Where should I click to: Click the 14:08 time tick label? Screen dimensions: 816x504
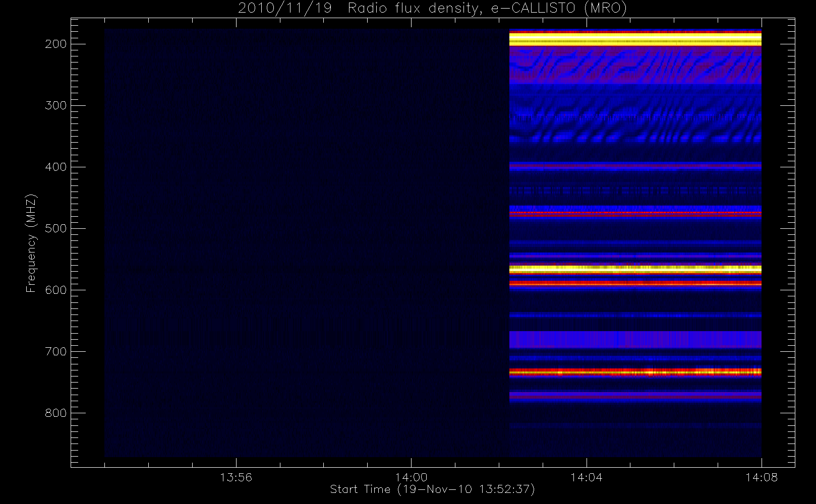762,477
